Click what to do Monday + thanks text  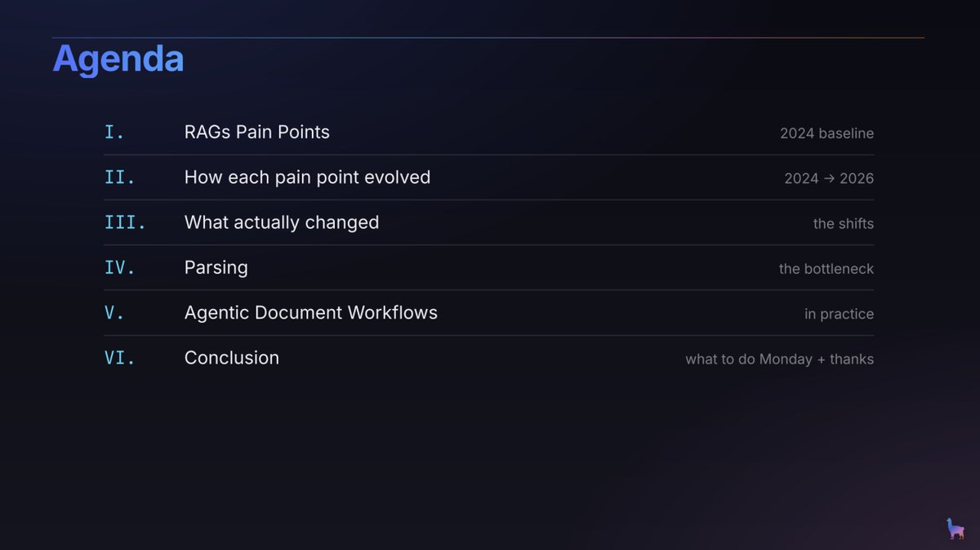coord(780,359)
